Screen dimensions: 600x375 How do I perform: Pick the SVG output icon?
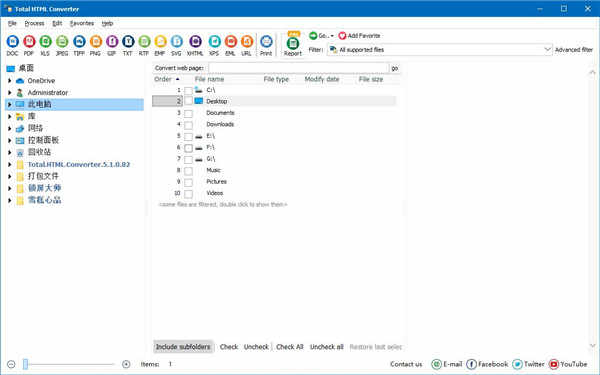coord(176,41)
